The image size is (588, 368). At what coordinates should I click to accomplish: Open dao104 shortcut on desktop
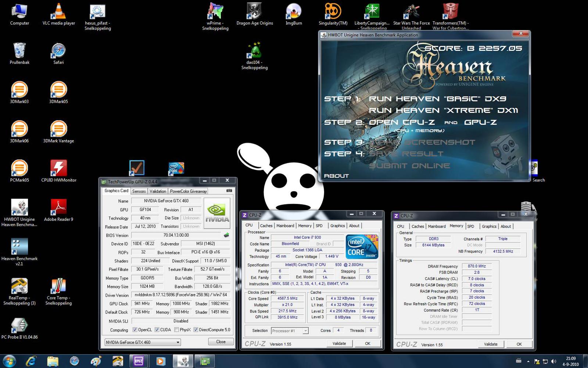coord(255,56)
